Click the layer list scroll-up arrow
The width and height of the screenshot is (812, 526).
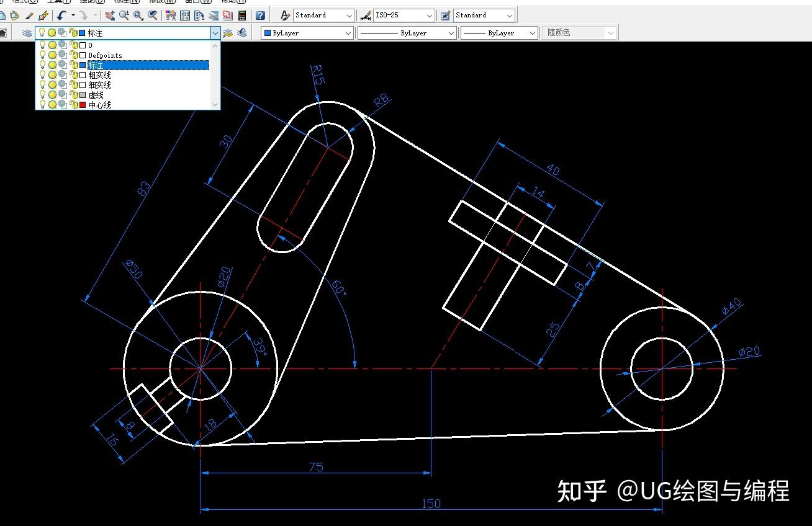(x=215, y=45)
